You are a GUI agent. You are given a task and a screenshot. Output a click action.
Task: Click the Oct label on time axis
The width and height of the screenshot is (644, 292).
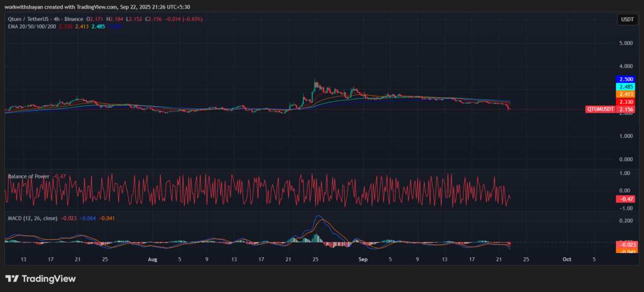click(567, 259)
